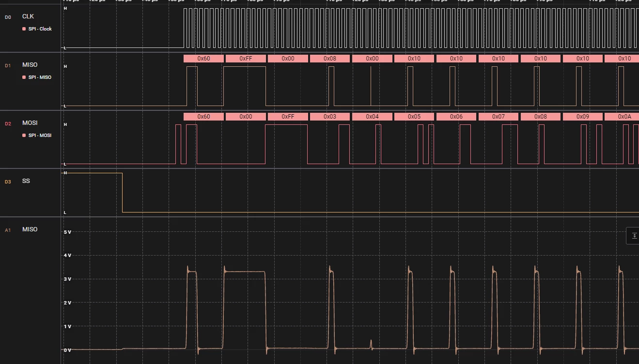639x364 pixels.
Task: Click the pink dot beside SPI - MOSI
Action: [24, 136]
